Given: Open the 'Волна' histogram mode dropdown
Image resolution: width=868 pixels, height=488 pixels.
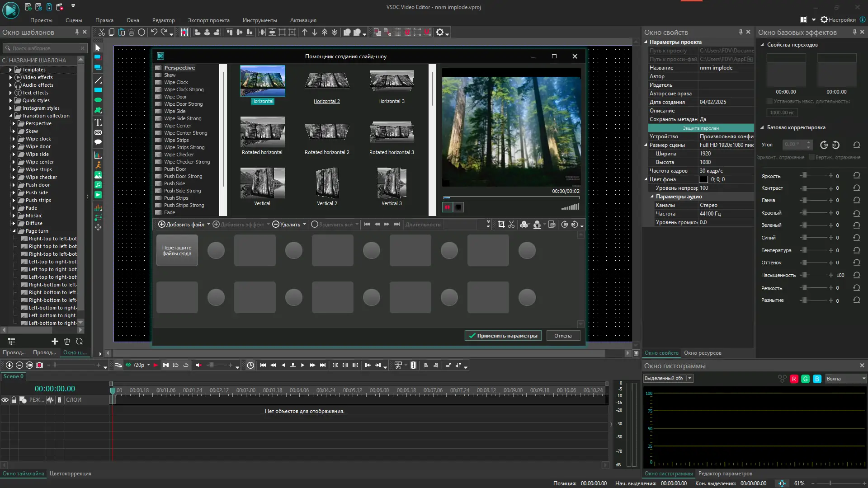Looking at the screenshot, I should [845, 379].
